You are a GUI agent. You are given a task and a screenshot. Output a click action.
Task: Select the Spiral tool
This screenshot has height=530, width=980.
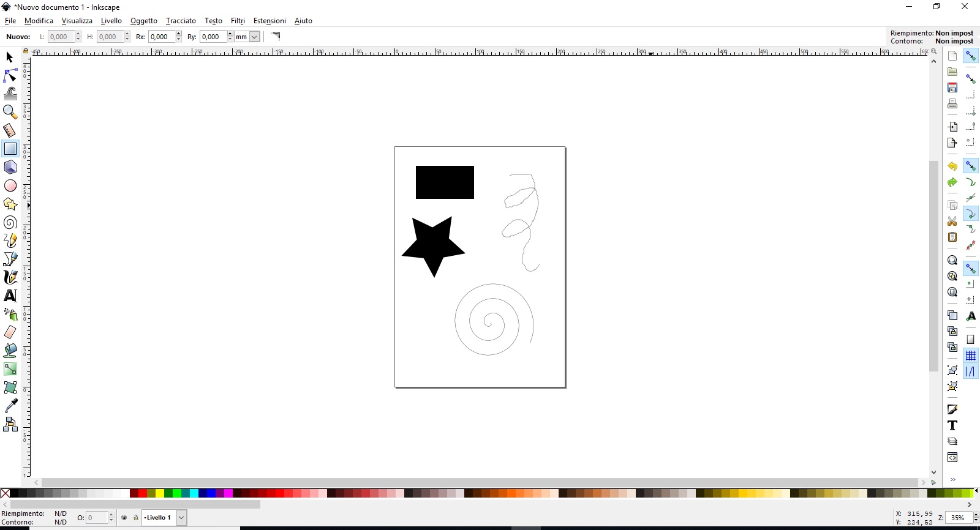(10, 222)
